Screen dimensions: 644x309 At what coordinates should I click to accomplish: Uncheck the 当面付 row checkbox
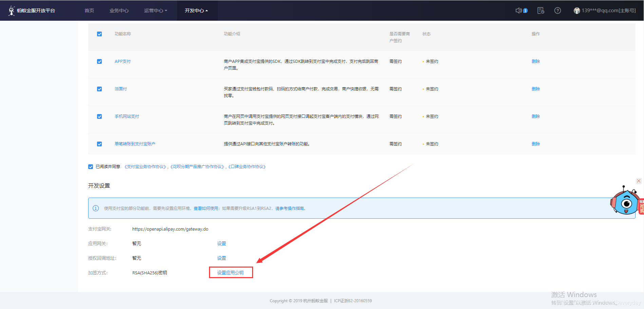99,89
